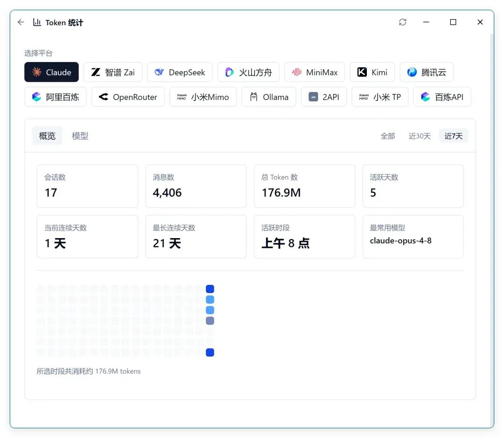Click the 会话数 17 card
Screen dimensions: 504x438
(87, 186)
